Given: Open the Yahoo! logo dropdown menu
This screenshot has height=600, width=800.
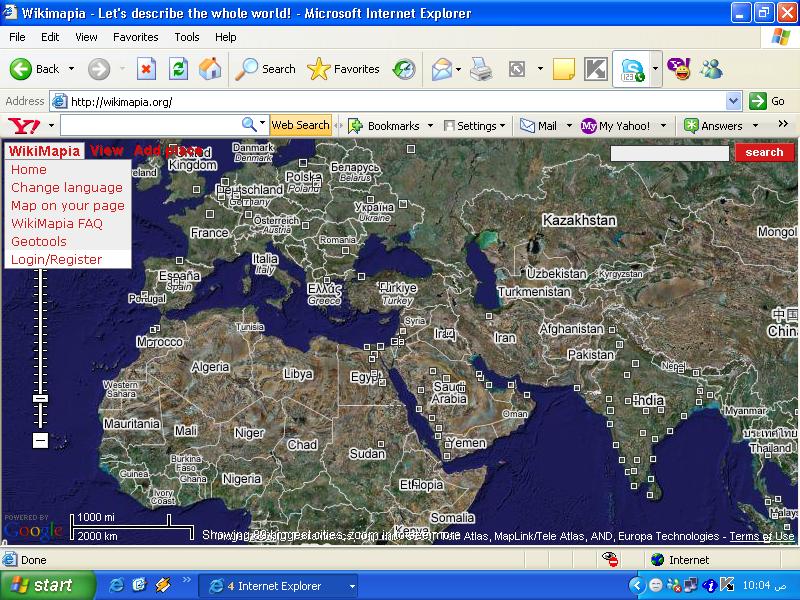Looking at the screenshot, I should tap(51, 126).
